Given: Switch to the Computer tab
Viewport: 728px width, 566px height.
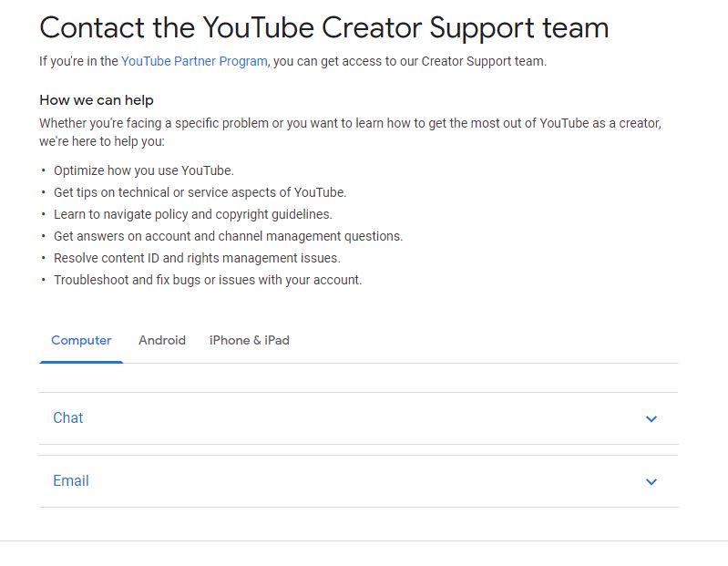Looking at the screenshot, I should 81,340.
